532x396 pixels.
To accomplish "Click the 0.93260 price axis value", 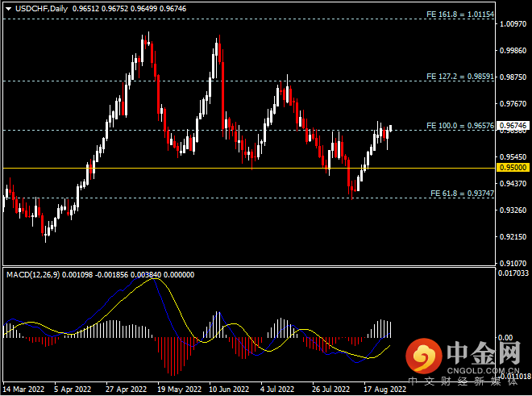I will (x=513, y=211).
